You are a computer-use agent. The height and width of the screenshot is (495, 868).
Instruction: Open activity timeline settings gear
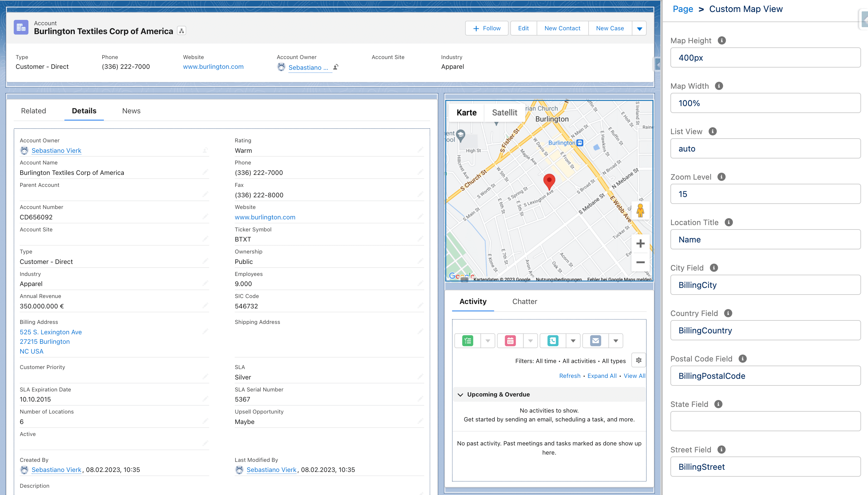pos(639,361)
